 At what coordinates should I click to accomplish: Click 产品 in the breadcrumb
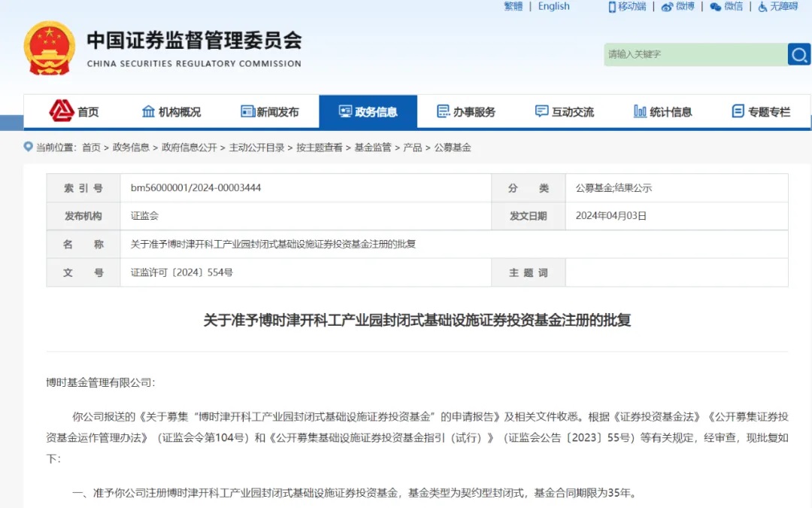(412, 148)
